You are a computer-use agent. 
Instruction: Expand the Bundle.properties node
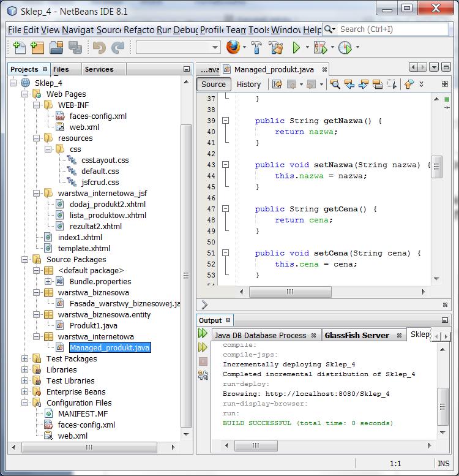48,281
